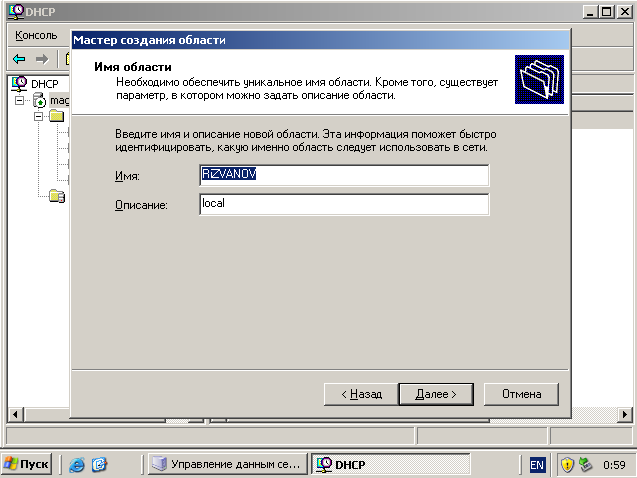Click the Далее (Next) button
Viewport: 637px width, 478px height.
pyautogui.click(x=436, y=394)
